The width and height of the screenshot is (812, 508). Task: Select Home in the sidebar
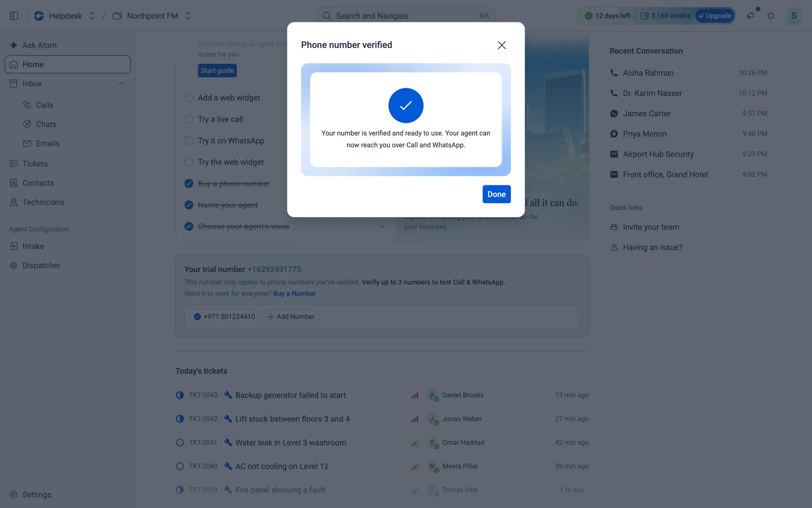pos(67,64)
